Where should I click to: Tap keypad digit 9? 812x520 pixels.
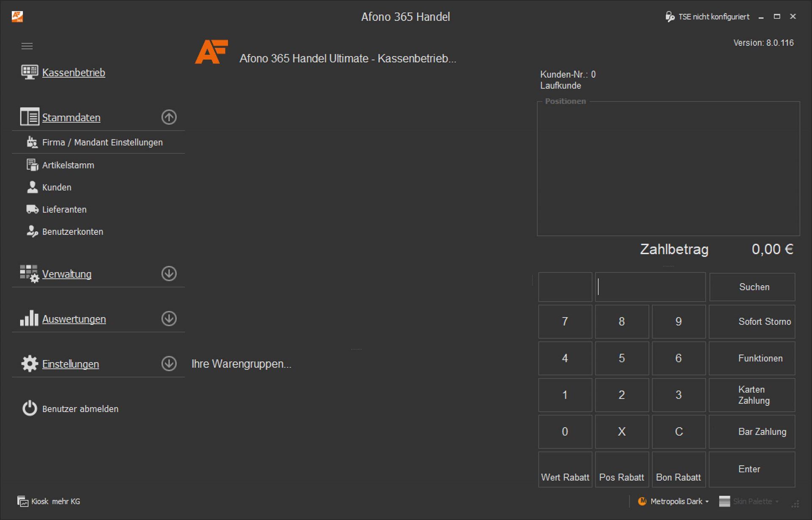(x=678, y=321)
